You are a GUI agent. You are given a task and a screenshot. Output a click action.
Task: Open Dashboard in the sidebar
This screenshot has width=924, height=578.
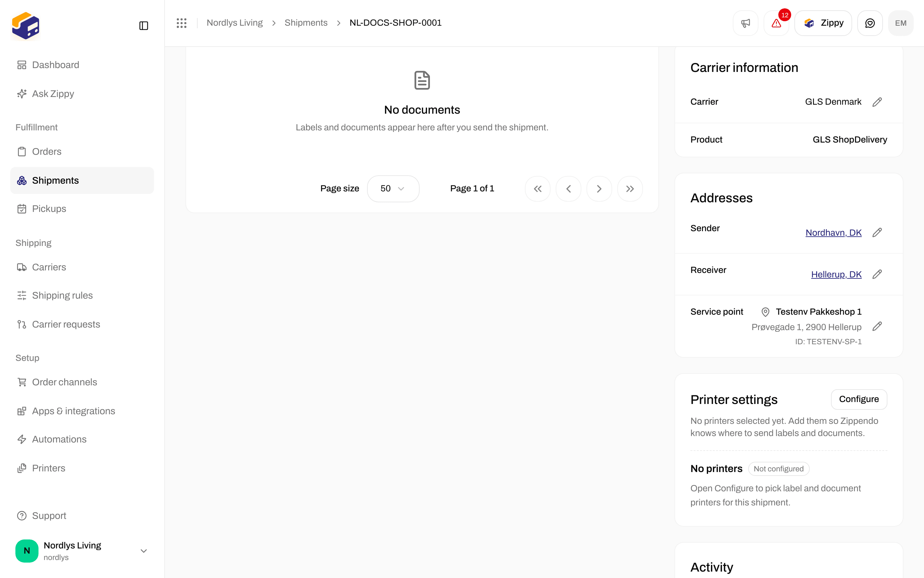82,65
